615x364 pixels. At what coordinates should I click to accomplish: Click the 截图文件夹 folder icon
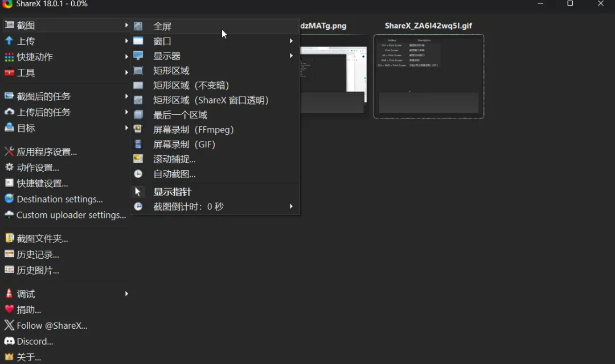(9, 238)
